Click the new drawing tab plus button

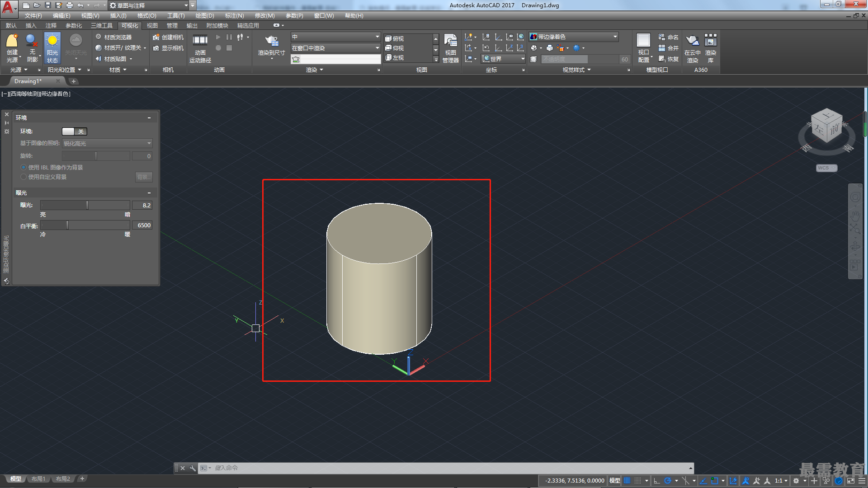[x=74, y=81]
